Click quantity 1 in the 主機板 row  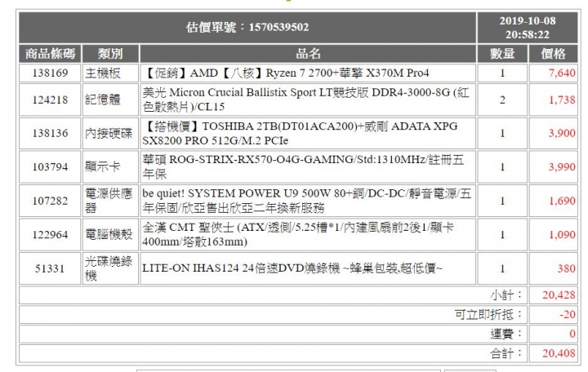coord(502,73)
